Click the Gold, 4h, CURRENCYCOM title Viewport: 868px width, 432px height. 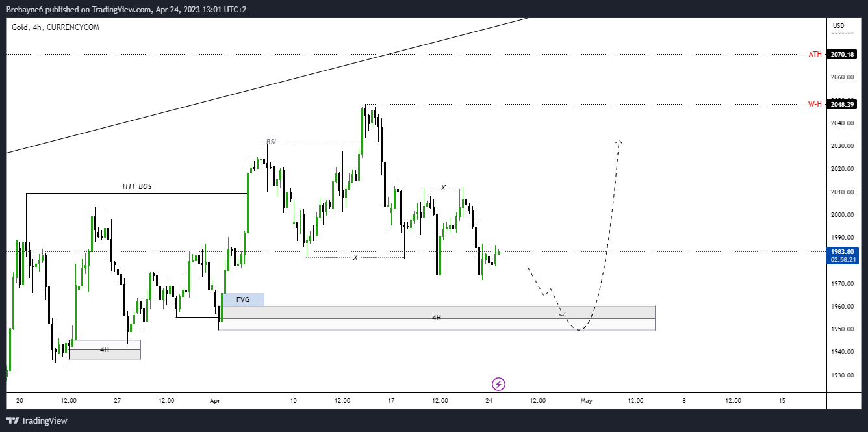point(55,27)
